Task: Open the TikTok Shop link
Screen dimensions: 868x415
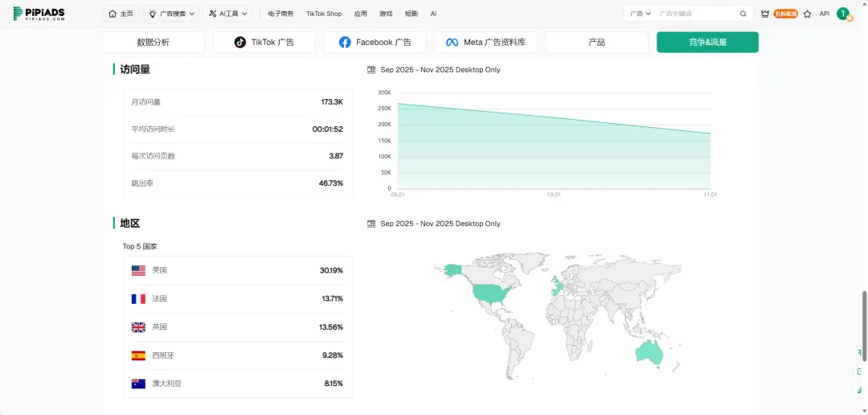Action: [x=323, y=14]
